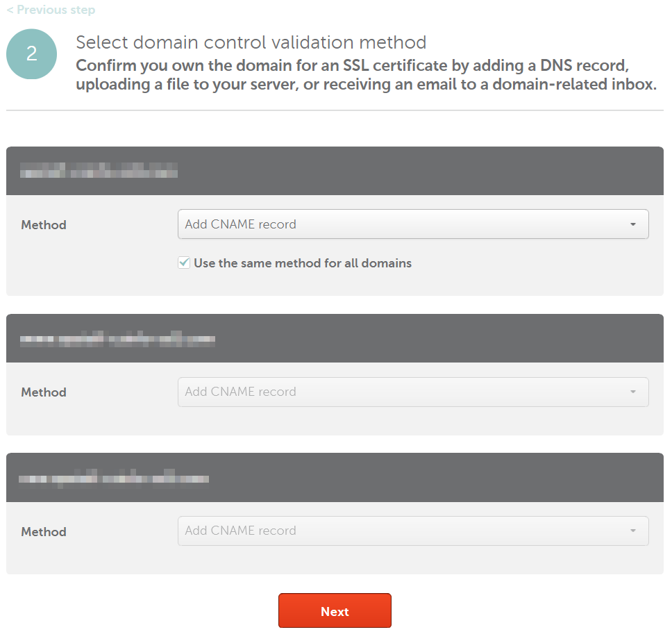Go back via Previous step link
672x641 pixels.
pyautogui.click(x=51, y=10)
